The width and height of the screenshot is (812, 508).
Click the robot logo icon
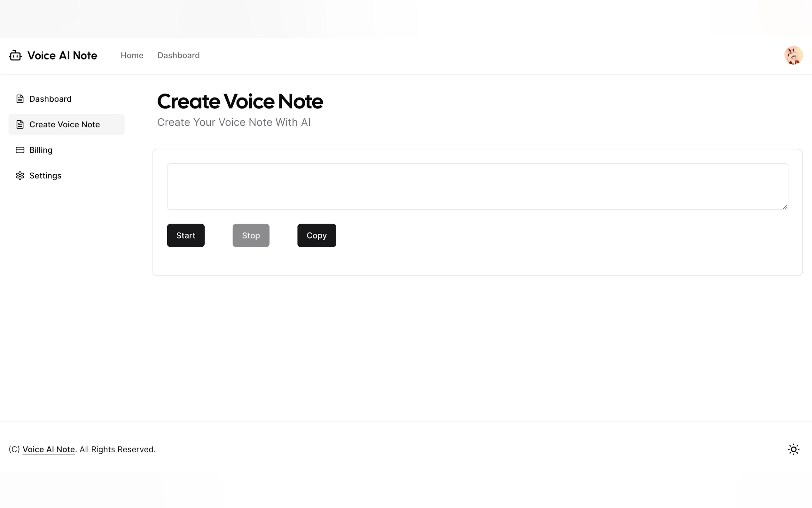click(x=15, y=55)
